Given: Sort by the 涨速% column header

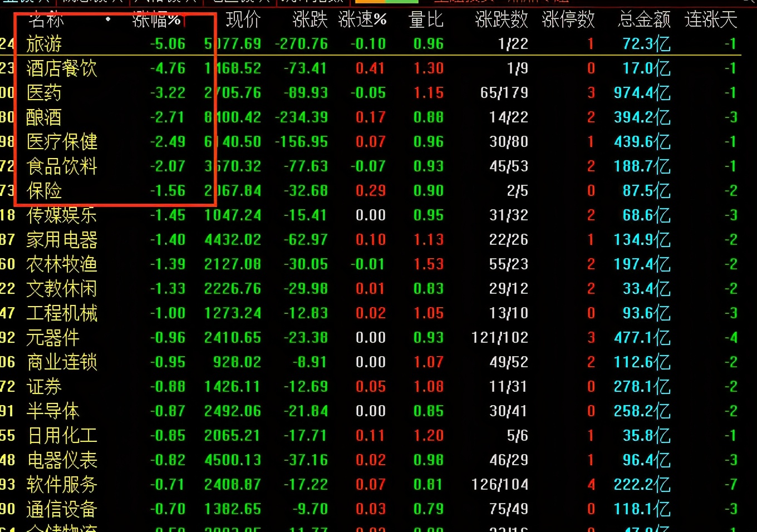Looking at the screenshot, I should (362, 21).
